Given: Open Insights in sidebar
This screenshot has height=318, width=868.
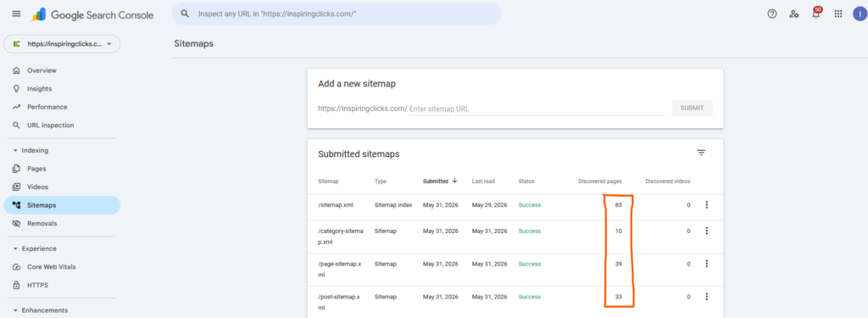Looking at the screenshot, I should click(x=39, y=89).
